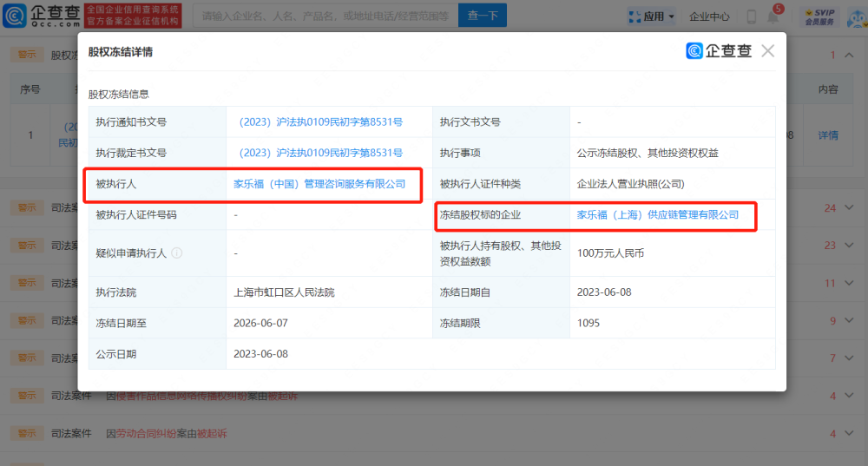The height and width of the screenshot is (466, 868).
Task: Click the mobile phone icon in header
Action: tap(751, 16)
